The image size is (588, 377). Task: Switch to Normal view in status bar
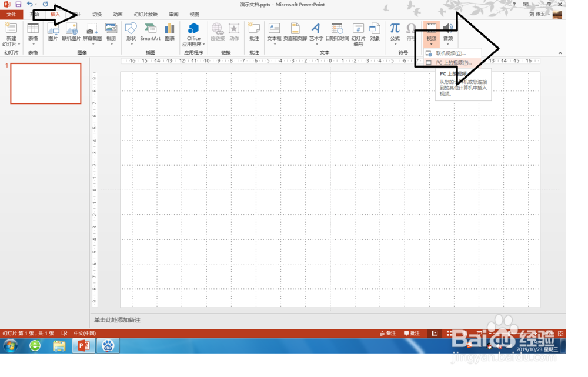[435, 333]
